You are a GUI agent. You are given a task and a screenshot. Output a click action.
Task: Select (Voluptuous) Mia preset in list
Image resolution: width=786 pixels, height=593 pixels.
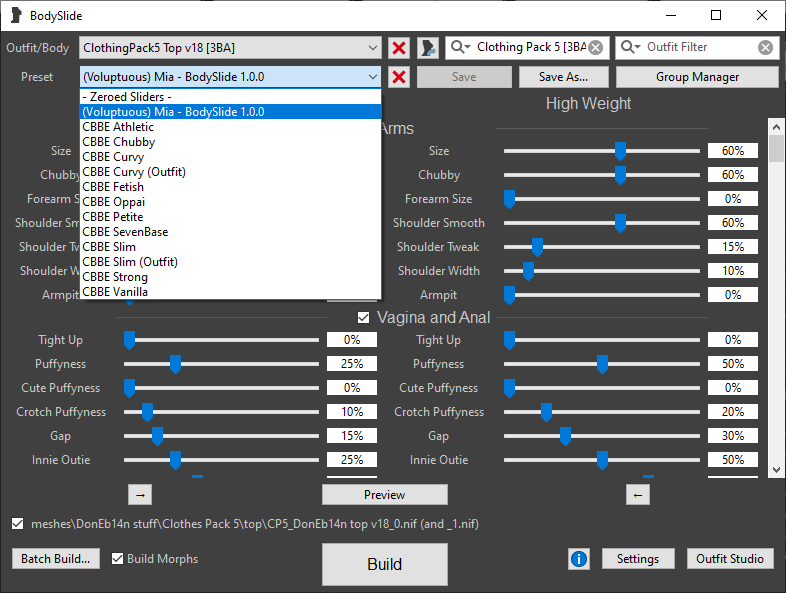231,112
